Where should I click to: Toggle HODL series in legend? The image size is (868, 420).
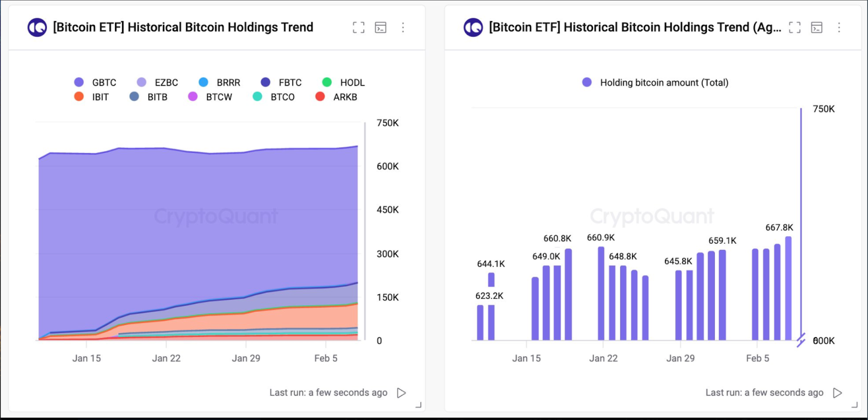343,82
